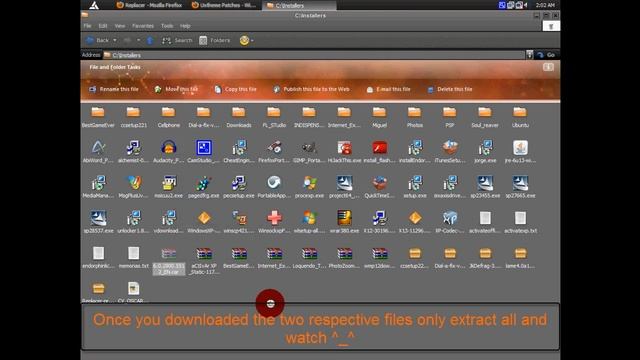Open the FL_STudio folder
This screenshot has height=360, width=640.
pos(274,116)
